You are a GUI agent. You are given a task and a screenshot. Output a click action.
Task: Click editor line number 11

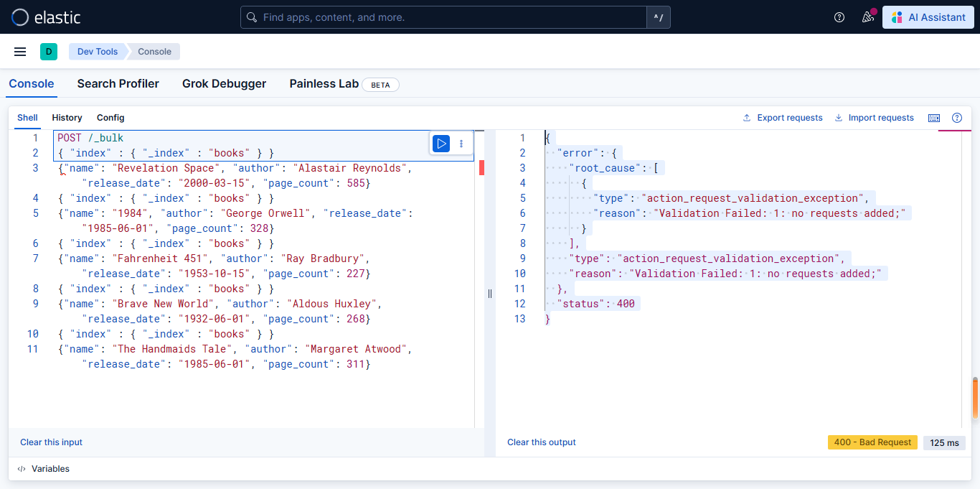pyautogui.click(x=32, y=349)
